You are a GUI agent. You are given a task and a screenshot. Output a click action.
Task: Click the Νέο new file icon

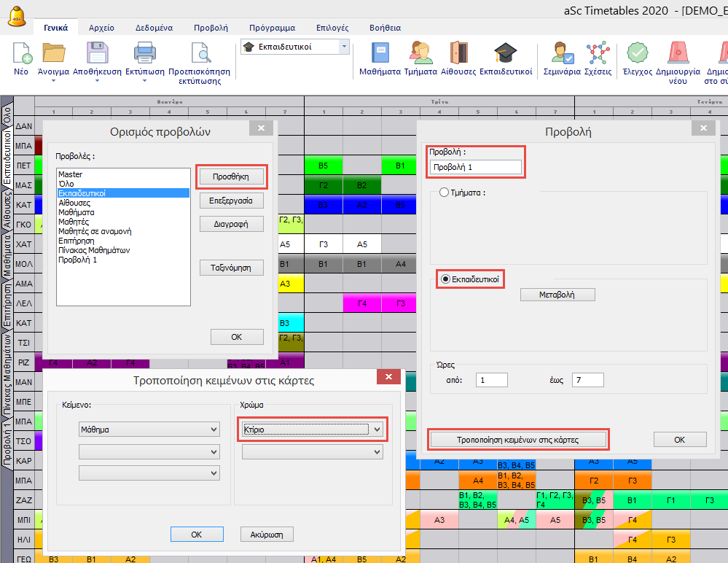[x=22, y=55]
